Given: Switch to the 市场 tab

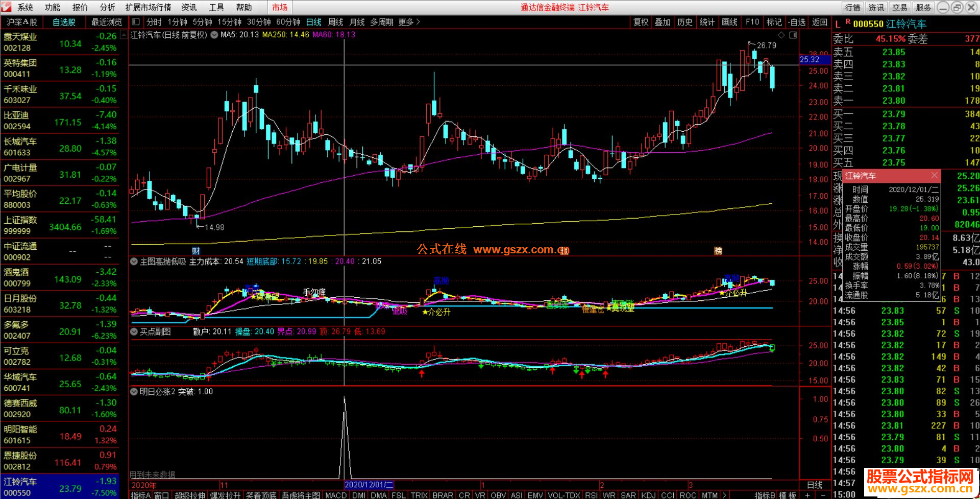Looking at the screenshot, I should pos(280,7).
